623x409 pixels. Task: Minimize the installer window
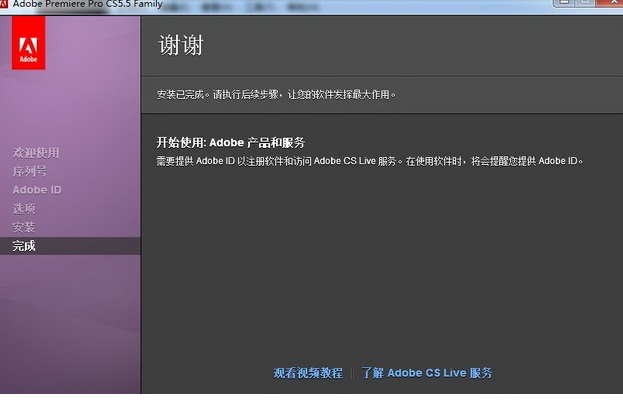click(563, 3)
